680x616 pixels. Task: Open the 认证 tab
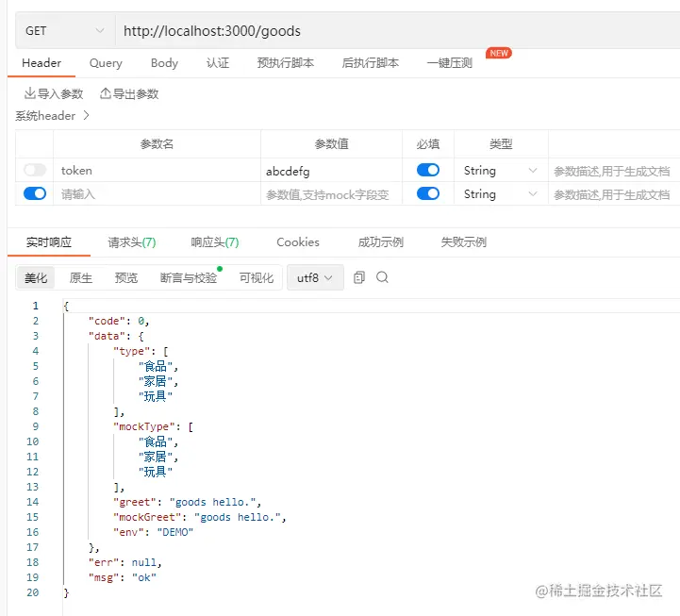(x=218, y=63)
